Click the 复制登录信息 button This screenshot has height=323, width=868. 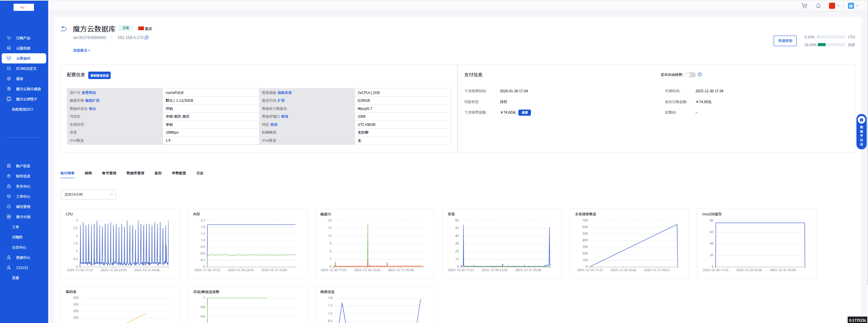(x=99, y=75)
